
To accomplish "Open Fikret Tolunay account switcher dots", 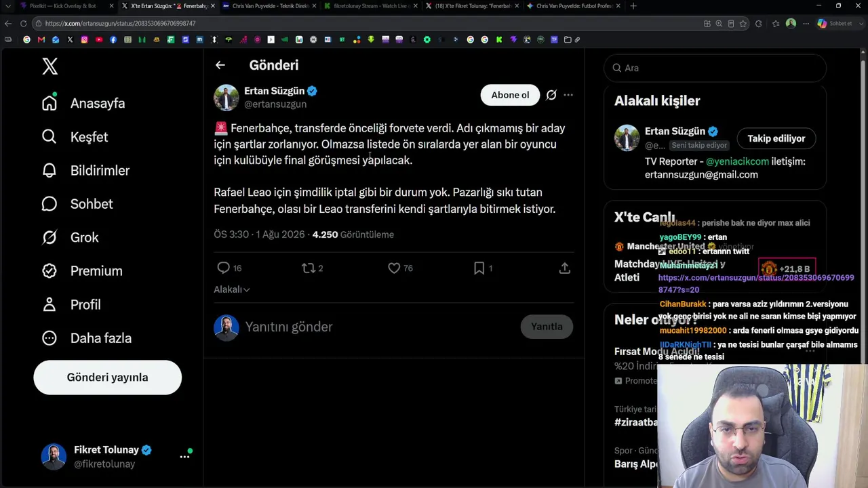I will (x=184, y=457).
